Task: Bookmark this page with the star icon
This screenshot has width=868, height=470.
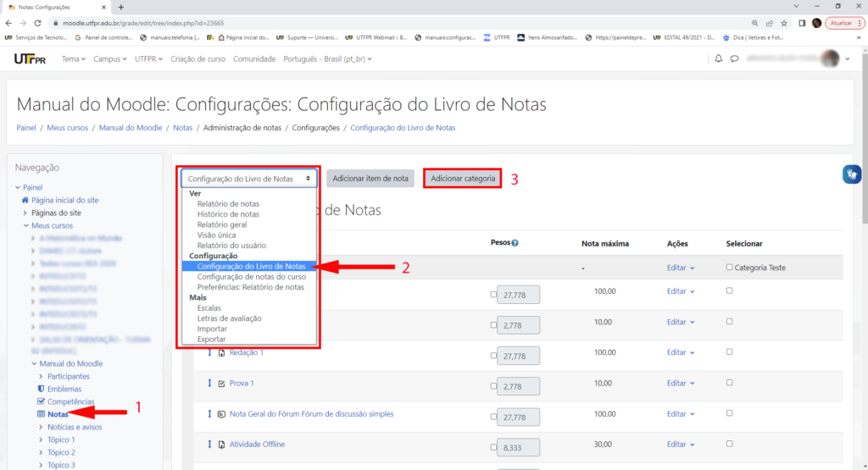Action: tap(784, 23)
